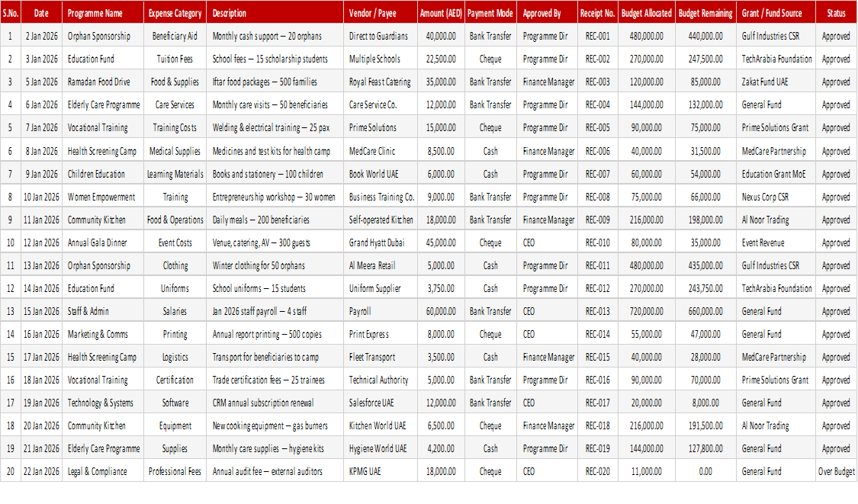Select the 'Women Empowerment' programme cell

[x=102, y=197]
